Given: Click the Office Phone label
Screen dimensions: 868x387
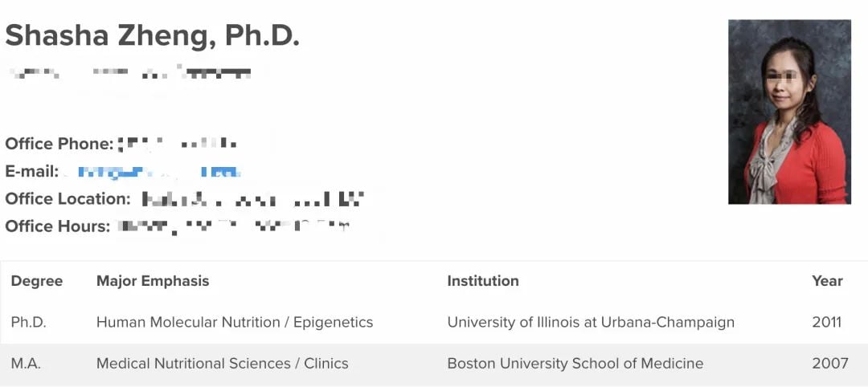Looking at the screenshot, I should click(x=59, y=144).
